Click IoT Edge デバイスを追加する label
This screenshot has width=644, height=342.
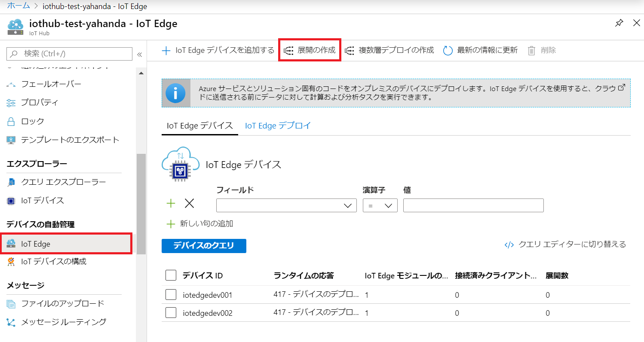[224, 50]
